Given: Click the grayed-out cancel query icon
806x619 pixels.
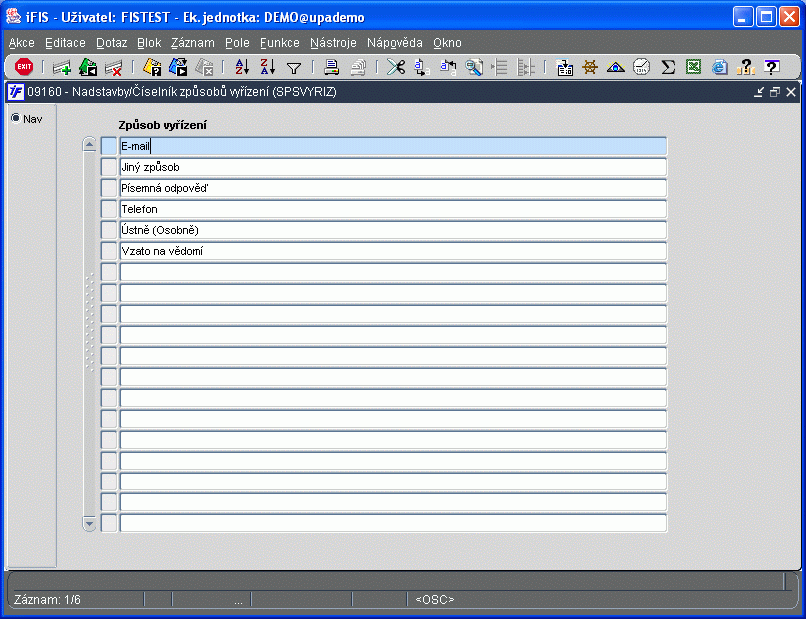Looking at the screenshot, I should [204, 67].
